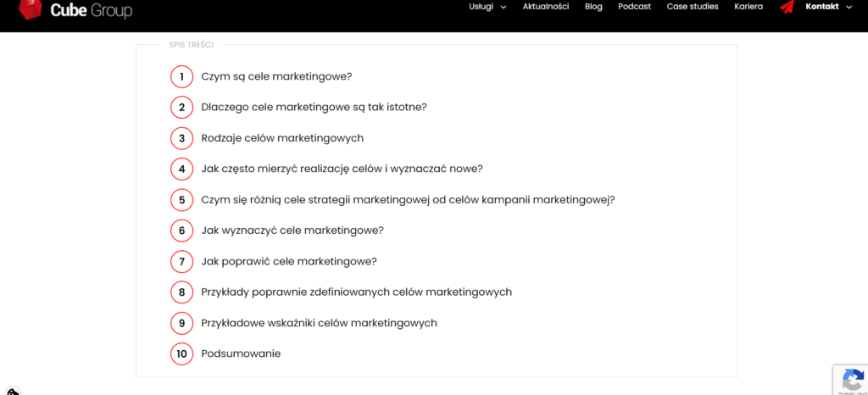
Task: Open 'Czym się różnią cele strategii marketingowej' link
Action: (409, 200)
